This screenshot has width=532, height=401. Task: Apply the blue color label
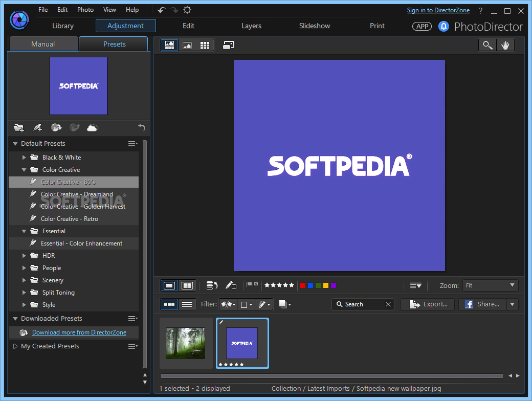311,285
